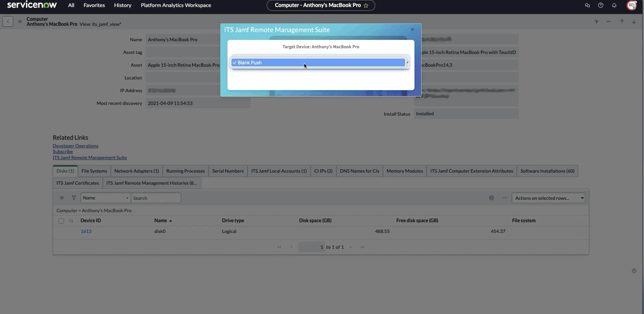Close the ITS Jamf Remote Management dialog
644x314 pixels.
pos(412,30)
